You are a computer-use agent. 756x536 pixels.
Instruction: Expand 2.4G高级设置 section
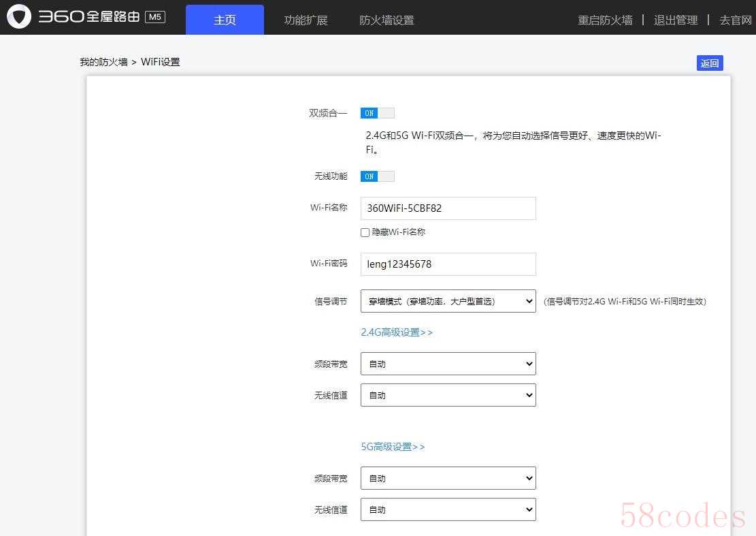pos(397,332)
